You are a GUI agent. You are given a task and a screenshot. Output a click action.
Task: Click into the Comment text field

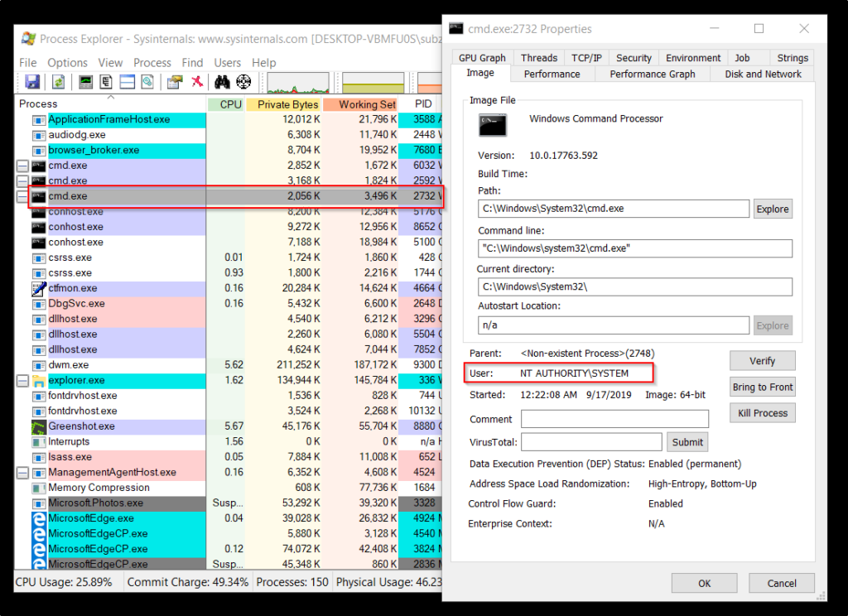point(614,419)
